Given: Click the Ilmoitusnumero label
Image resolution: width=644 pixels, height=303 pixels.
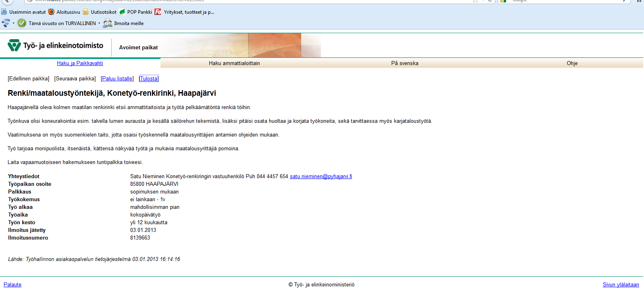Looking at the screenshot, I should 28,238.
